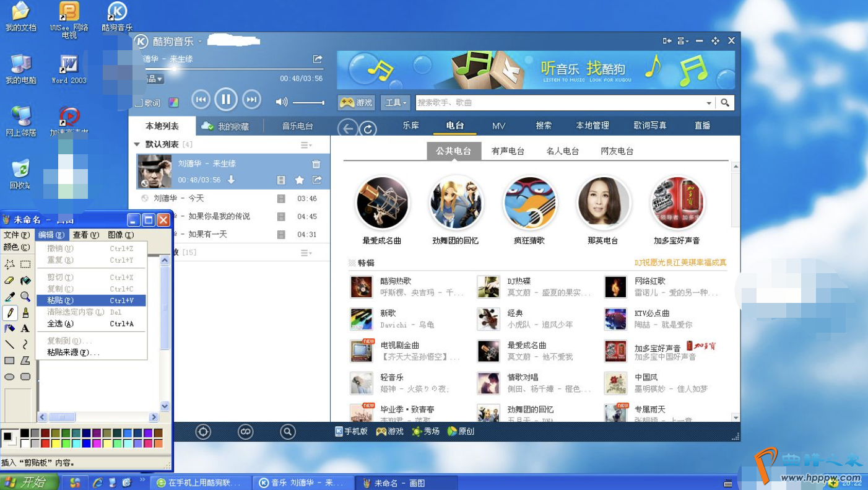Delete 来生缘 using the trash icon

tap(316, 164)
